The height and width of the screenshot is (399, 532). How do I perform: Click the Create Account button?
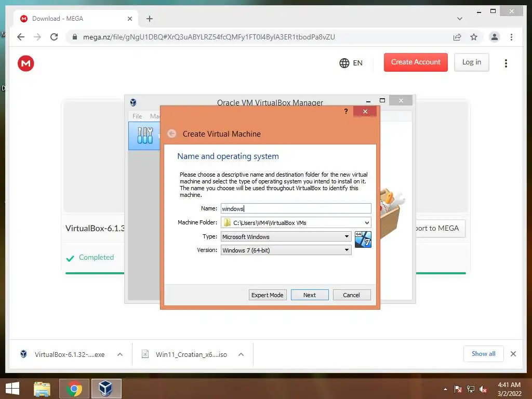[x=416, y=62]
